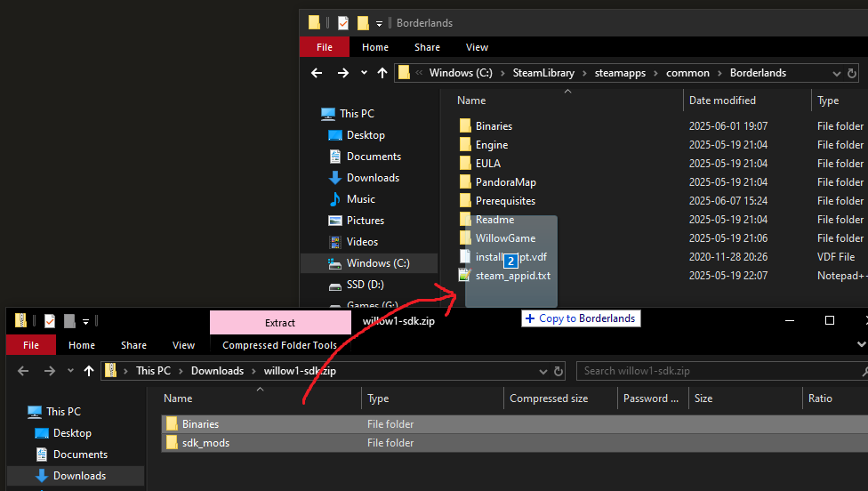Open Quick Access Toolbar dropdown in Borderlands titlebar

pyautogui.click(x=379, y=23)
